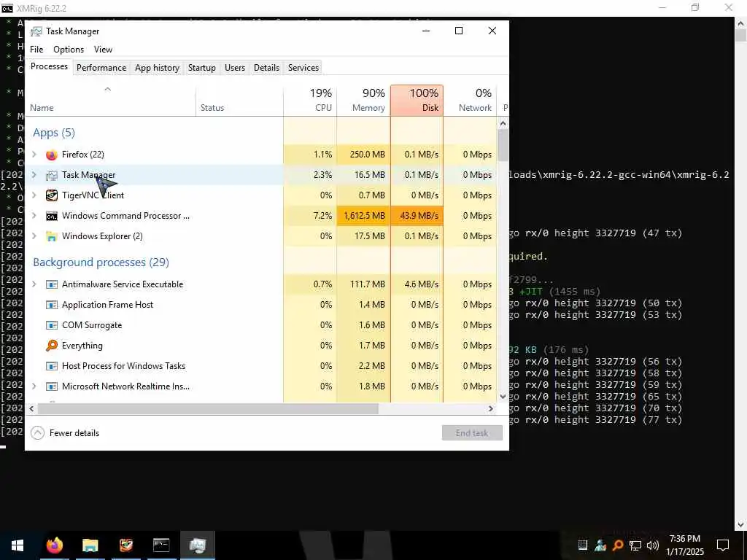747x560 pixels.
Task: Click the 43.9 MB/s disk cell
Action: (x=417, y=216)
